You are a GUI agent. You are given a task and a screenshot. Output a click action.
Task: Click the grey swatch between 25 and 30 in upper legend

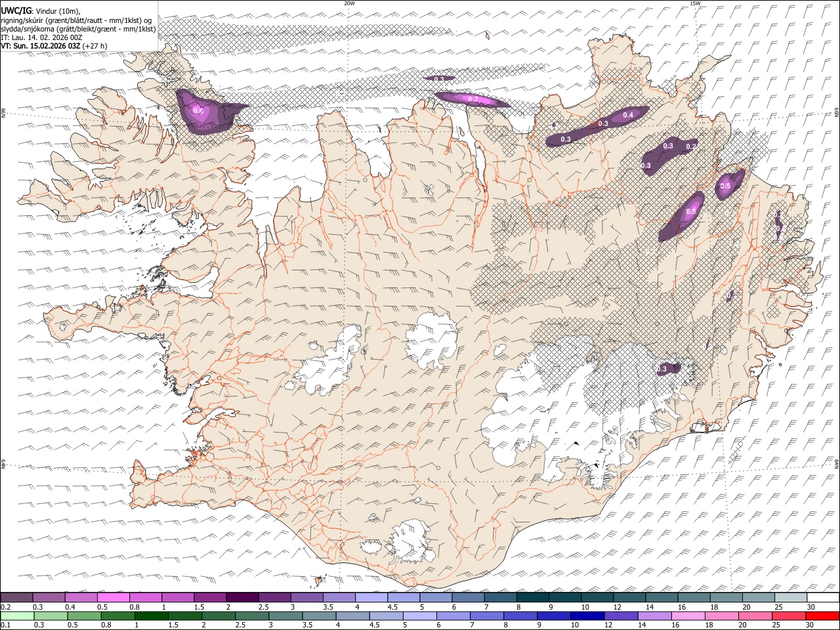791,598
